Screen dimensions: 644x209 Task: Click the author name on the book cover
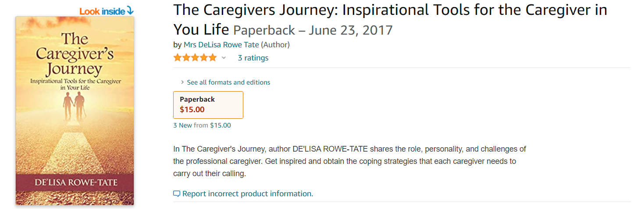(75, 181)
